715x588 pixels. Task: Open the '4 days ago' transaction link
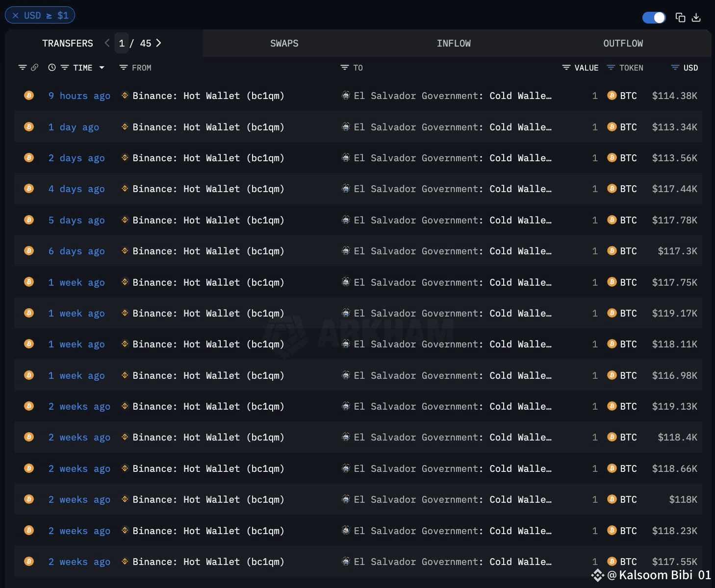77,189
